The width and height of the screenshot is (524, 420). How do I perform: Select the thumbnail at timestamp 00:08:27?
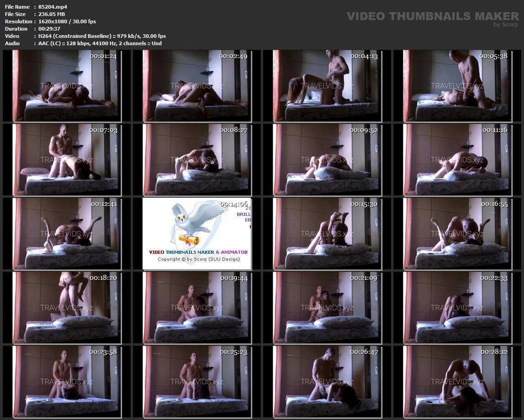197,160
